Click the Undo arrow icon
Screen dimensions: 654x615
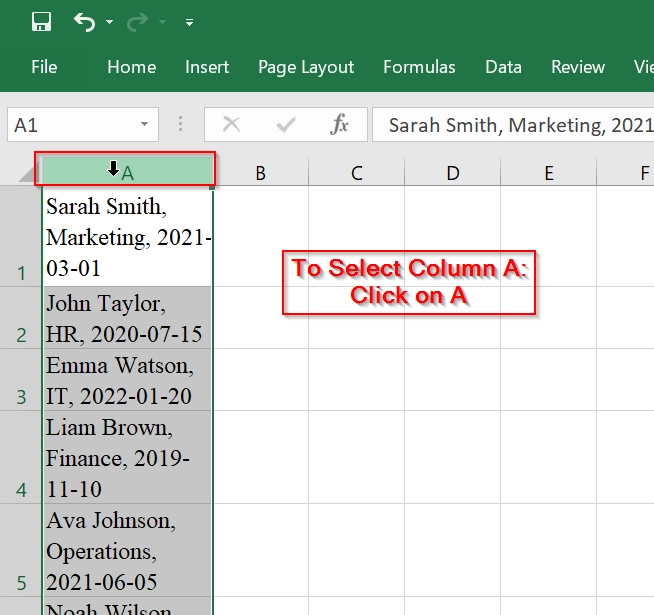84,22
